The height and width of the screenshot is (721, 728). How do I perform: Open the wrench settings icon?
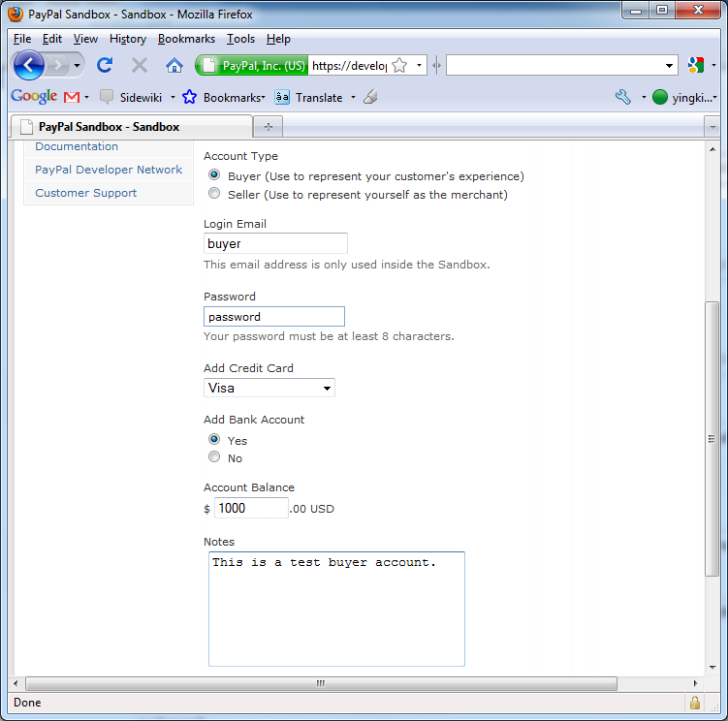623,97
